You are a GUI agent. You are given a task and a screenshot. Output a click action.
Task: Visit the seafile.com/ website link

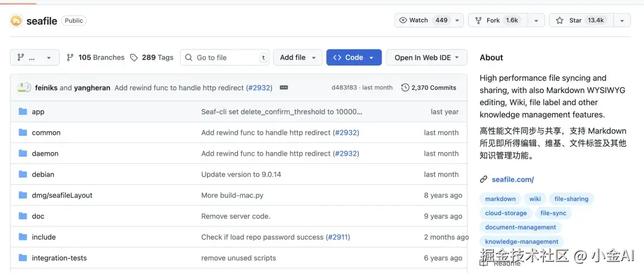513,179
